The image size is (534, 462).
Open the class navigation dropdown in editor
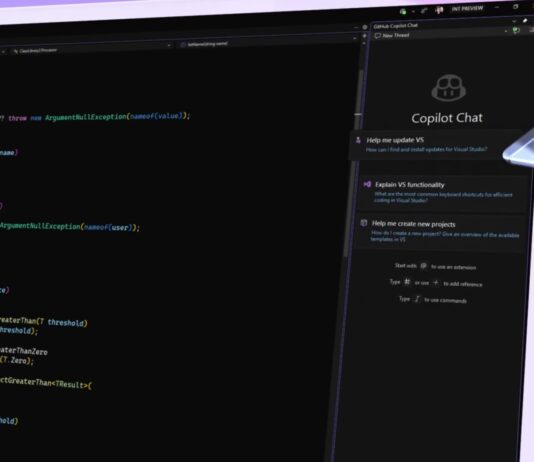(91, 48)
